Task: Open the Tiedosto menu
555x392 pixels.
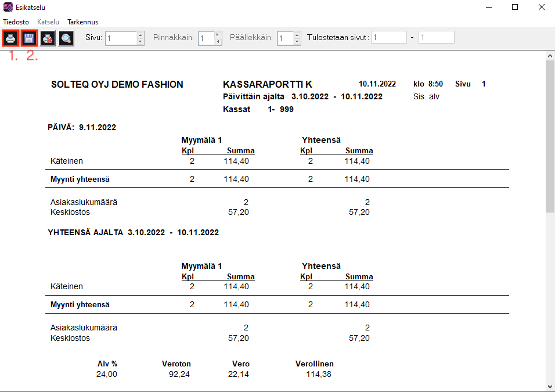Action: tap(16, 22)
